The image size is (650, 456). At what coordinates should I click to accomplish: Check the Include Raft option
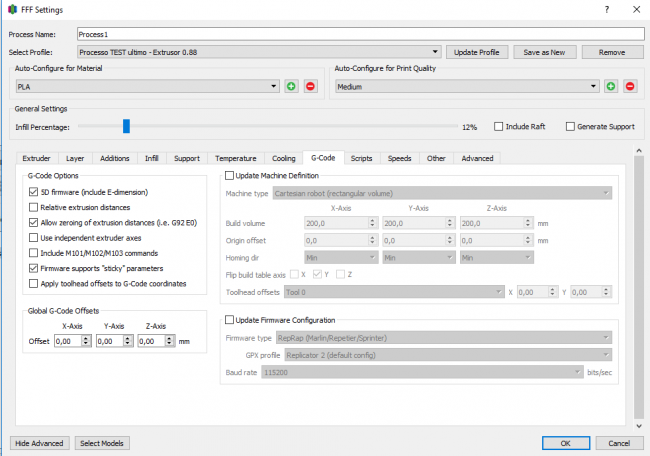click(500, 127)
